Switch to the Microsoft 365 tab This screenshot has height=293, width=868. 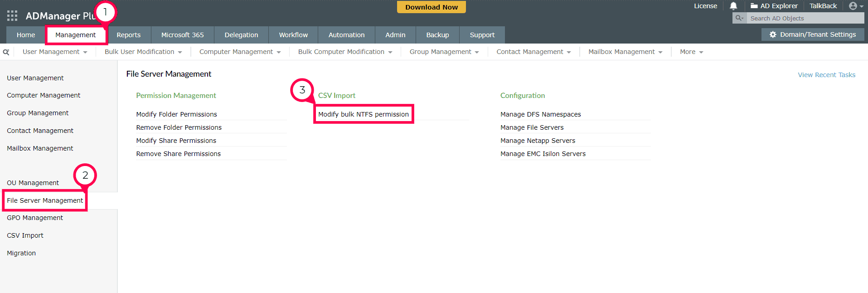tap(183, 35)
